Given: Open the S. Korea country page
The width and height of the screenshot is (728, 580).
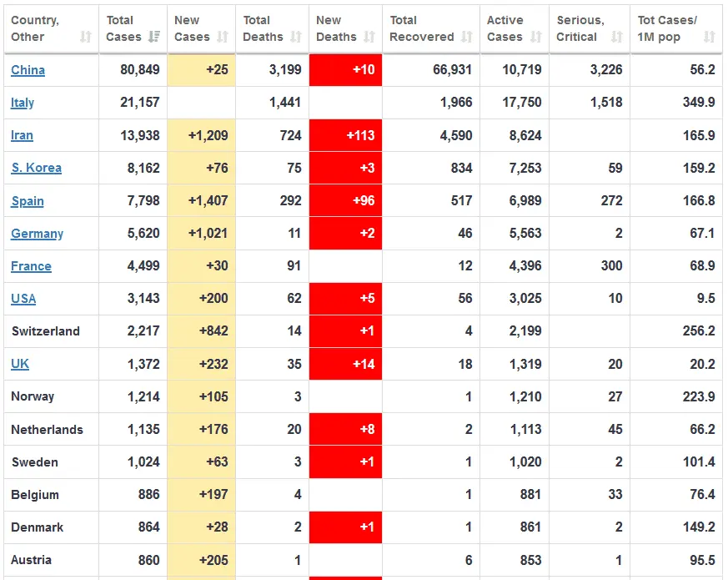Looking at the screenshot, I should [x=36, y=168].
